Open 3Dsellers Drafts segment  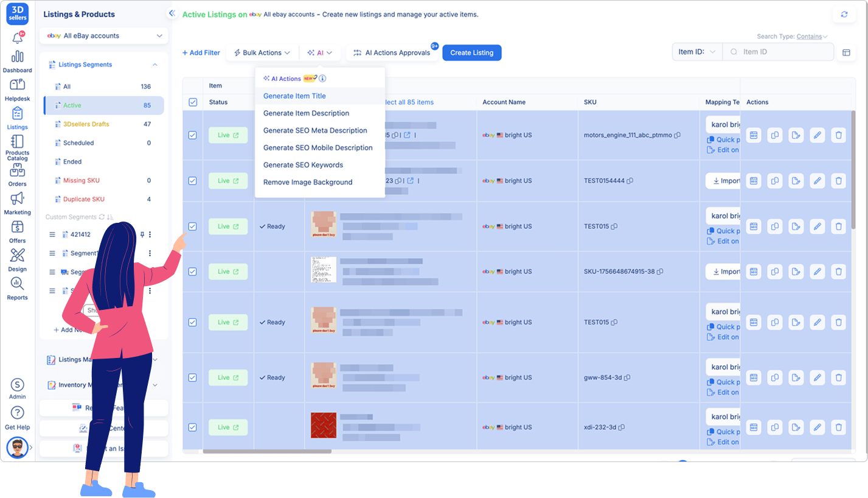tap(103, 124)
